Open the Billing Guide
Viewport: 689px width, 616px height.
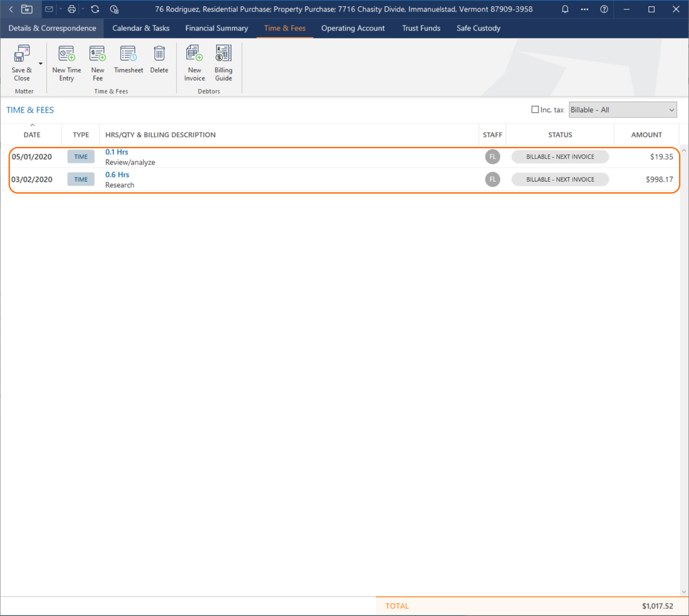pyautogui.click(x=223, y=54)
